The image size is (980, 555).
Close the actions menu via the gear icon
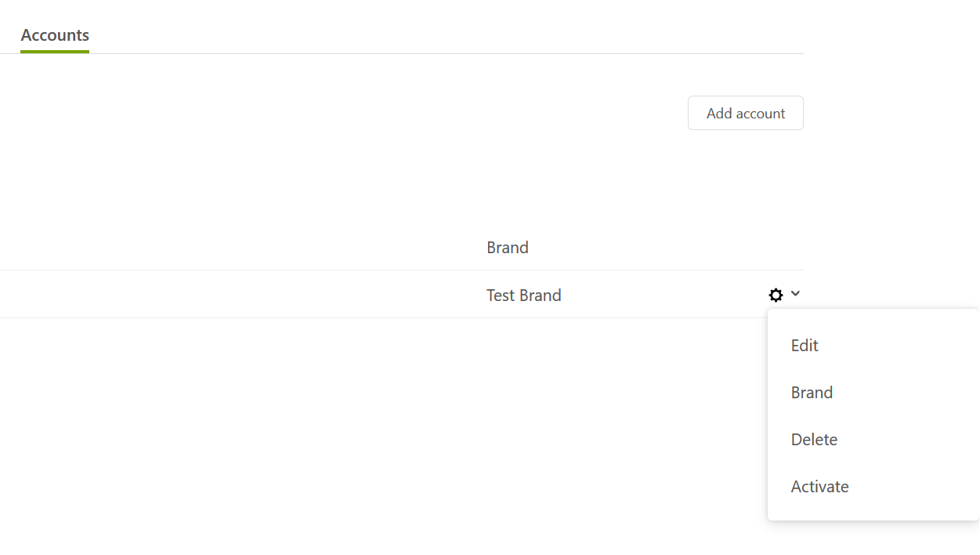[x=776, y=295]
